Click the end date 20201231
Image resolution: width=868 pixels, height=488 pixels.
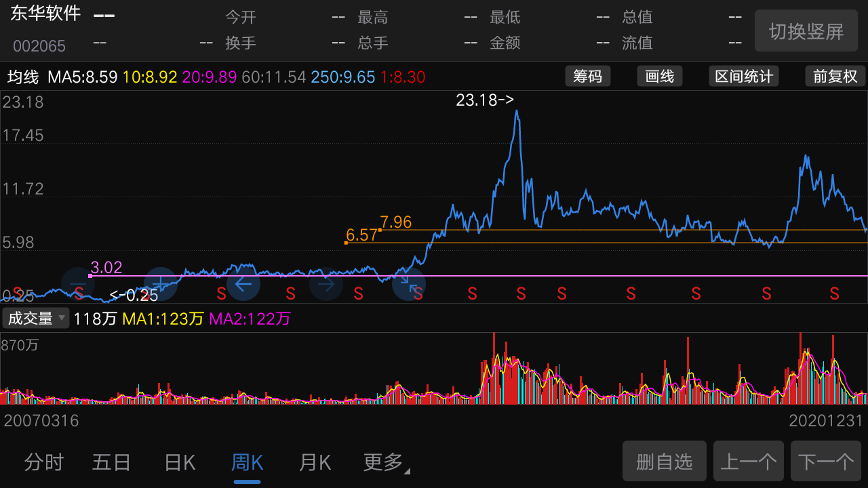pyautogui.click(x=826, y=421)
